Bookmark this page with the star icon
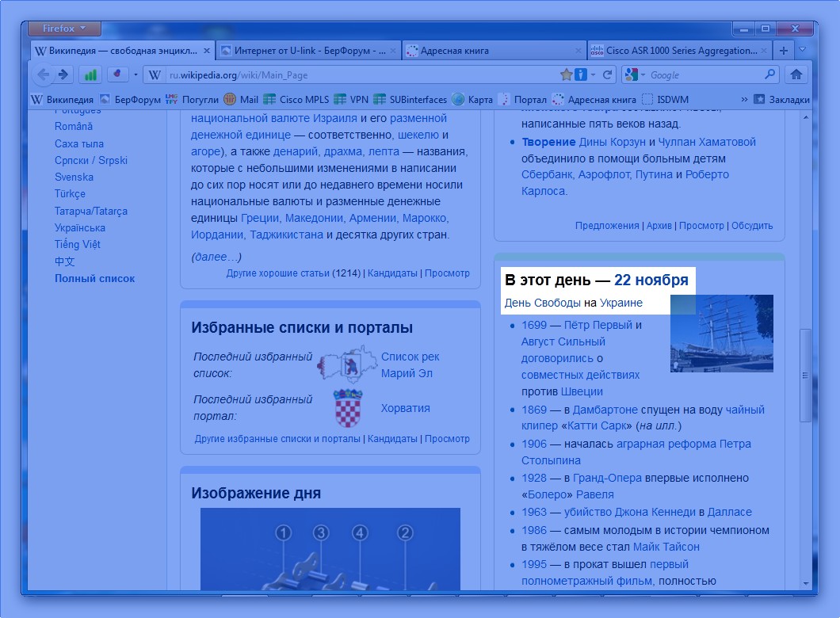This screenshot has width=840, height=618. [566, 74]
